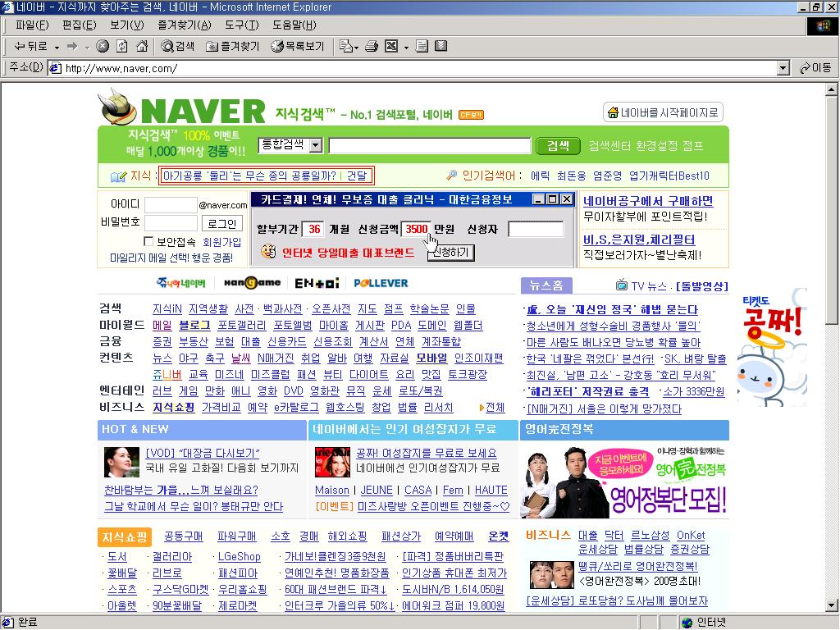Open the 도움말(H) menu

(294, 25)
